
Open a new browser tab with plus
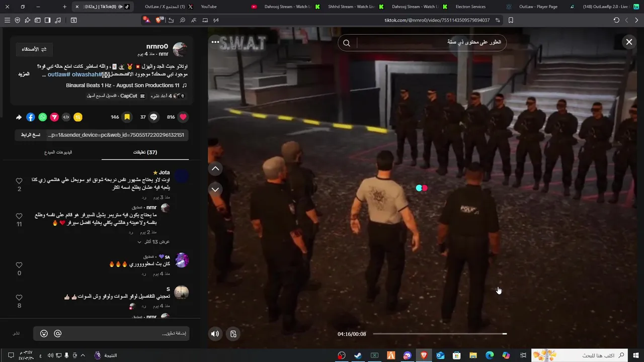(64, 7)
